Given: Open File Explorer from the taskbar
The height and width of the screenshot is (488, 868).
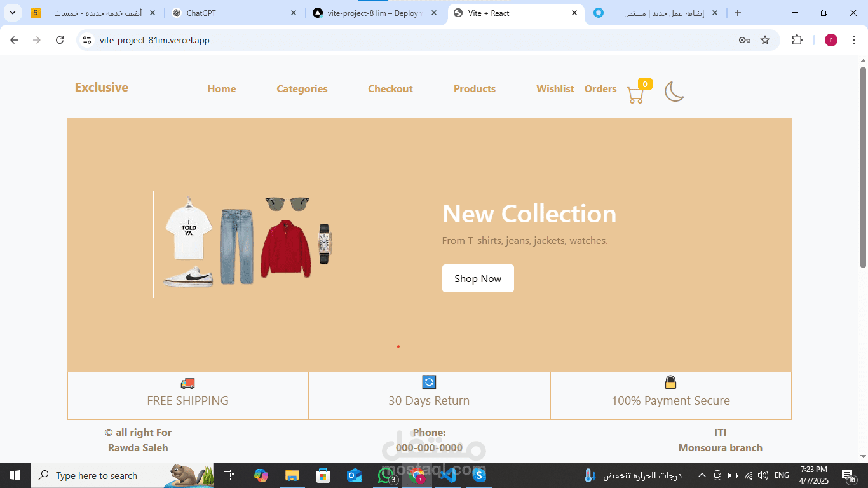Looking at the screenshot, I should click(292, 475).
